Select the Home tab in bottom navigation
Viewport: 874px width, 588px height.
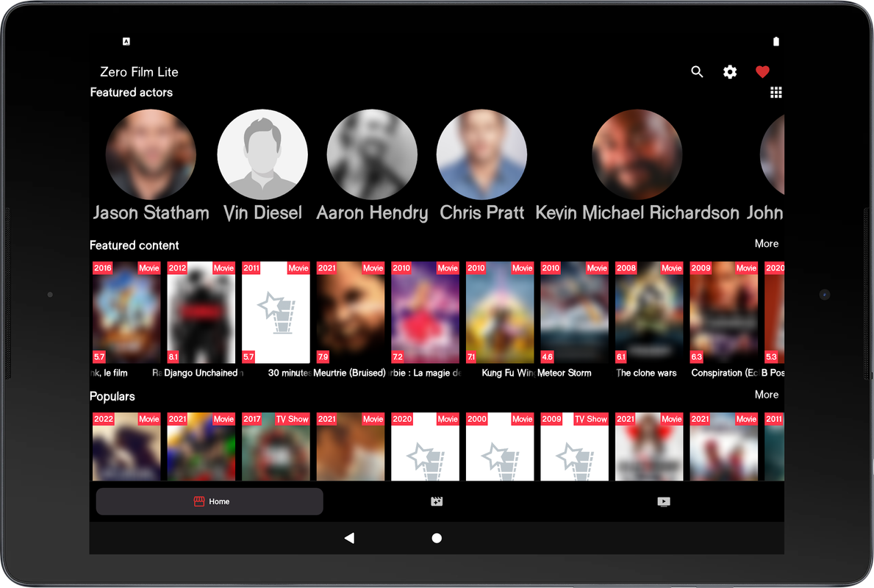pos(209,501)
